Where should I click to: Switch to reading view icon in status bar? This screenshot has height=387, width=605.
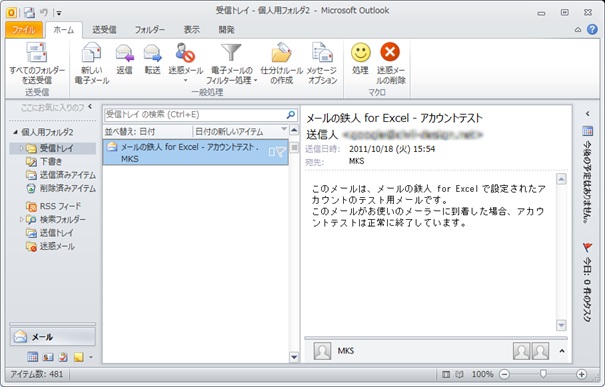(459, 374)
